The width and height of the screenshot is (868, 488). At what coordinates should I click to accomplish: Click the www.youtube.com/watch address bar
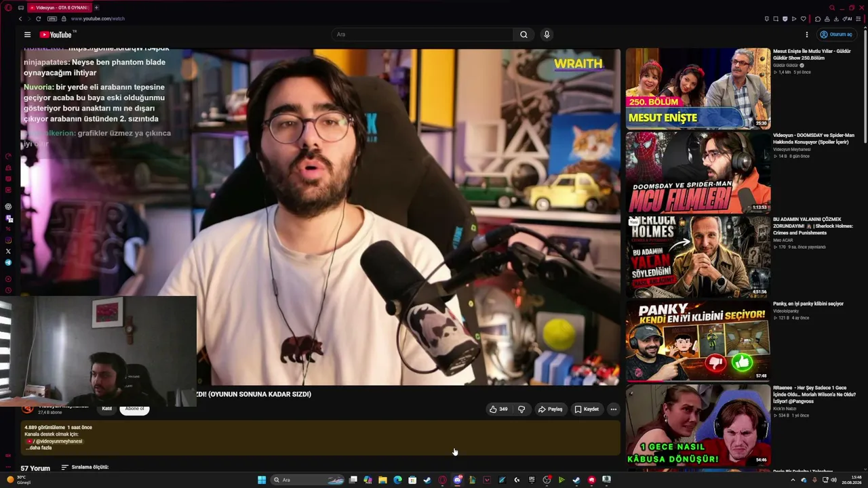[98, 19]
